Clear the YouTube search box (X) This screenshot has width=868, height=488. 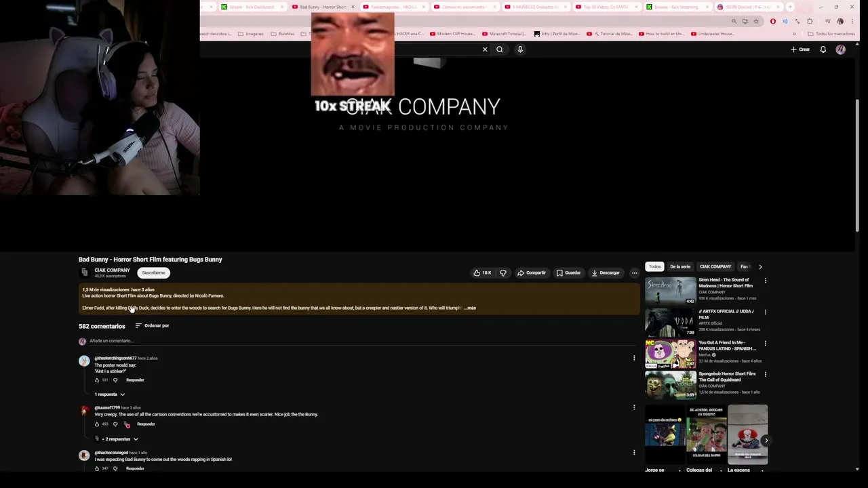485,49
